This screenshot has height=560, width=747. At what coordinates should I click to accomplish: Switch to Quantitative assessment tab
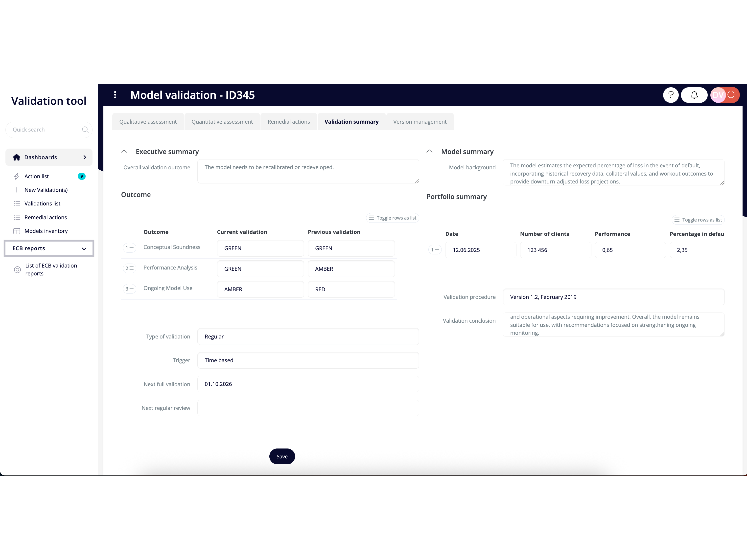[222, 122]
